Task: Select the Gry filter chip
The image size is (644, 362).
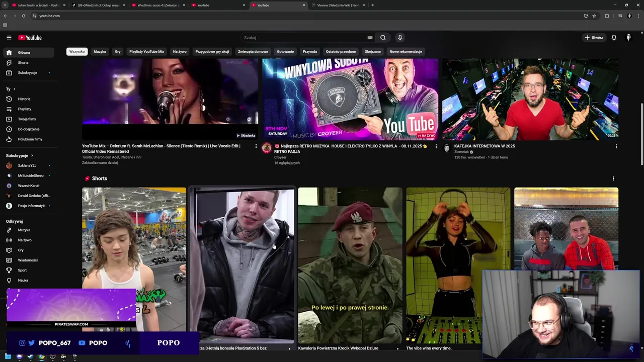Action: pos(118,52)
